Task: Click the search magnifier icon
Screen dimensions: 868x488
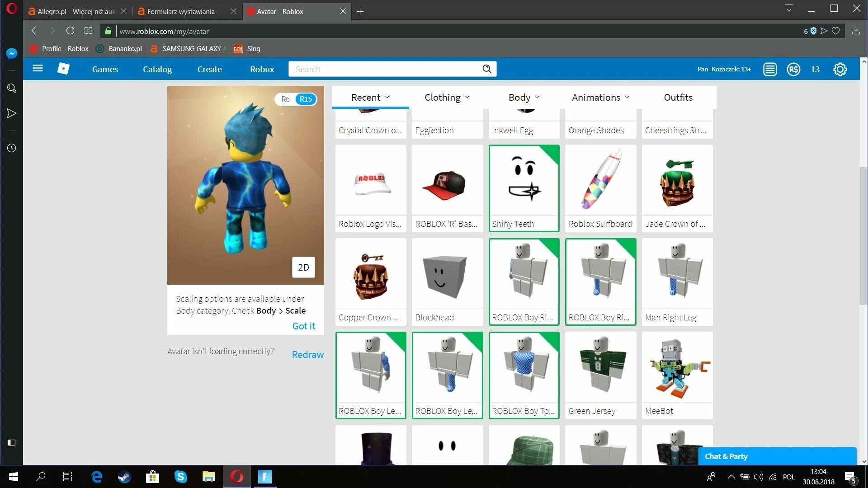Action: point(488,69)
